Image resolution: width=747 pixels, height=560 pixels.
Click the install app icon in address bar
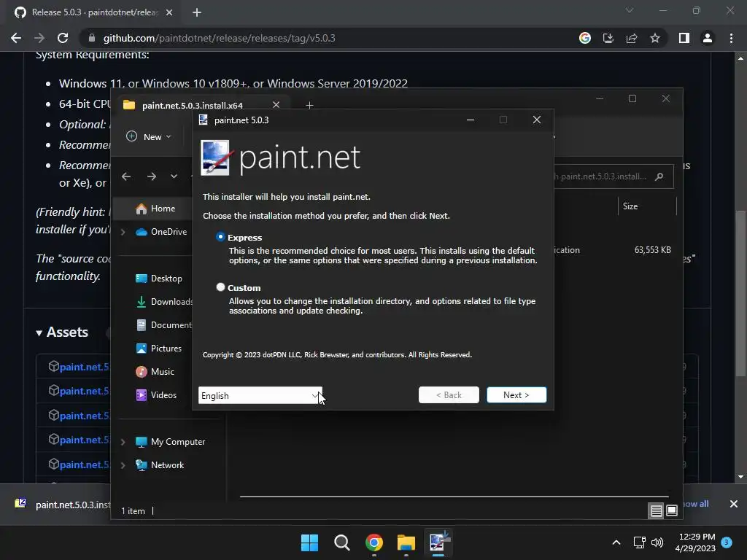(x=608, y=38)
